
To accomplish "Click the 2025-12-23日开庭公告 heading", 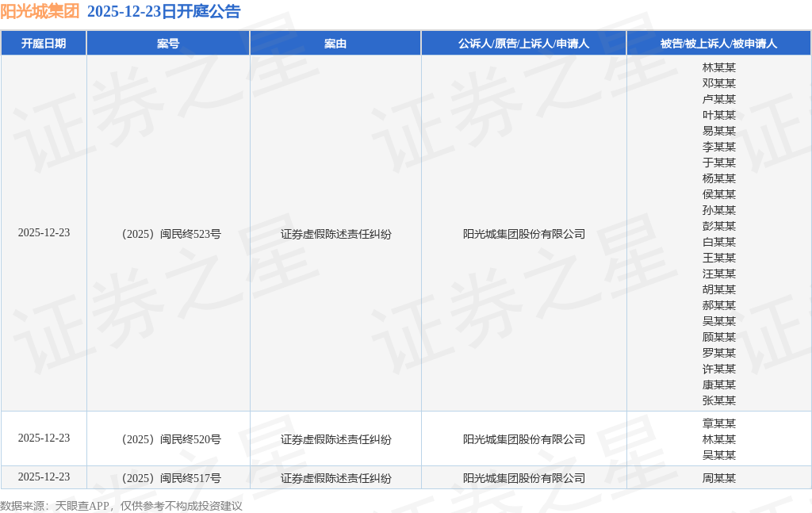I will tap(163, 11).
